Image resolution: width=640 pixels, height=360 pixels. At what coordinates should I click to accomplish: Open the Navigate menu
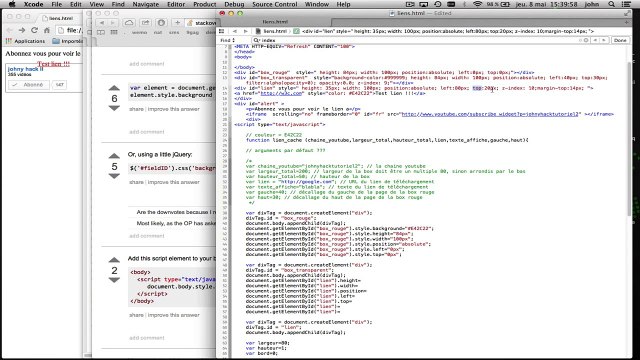coord(145,4)
